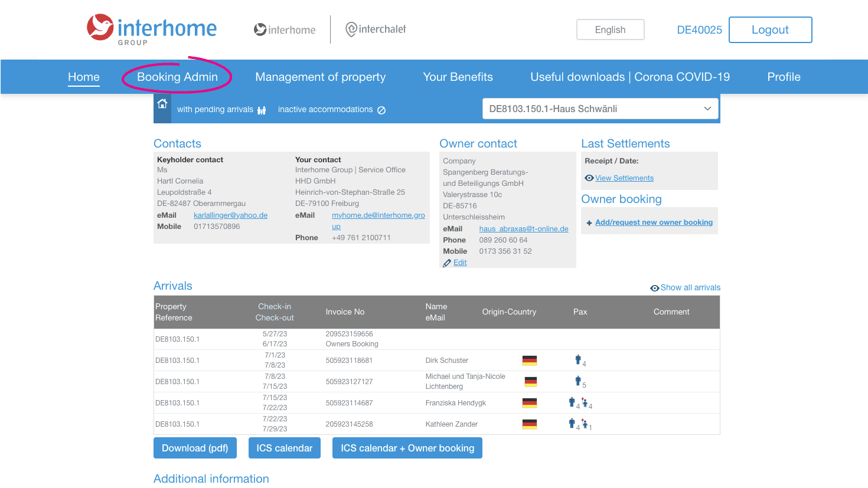868x488 pixels.
Task: Click ICS calendar + Owner booking button
Action: (407, 448)
